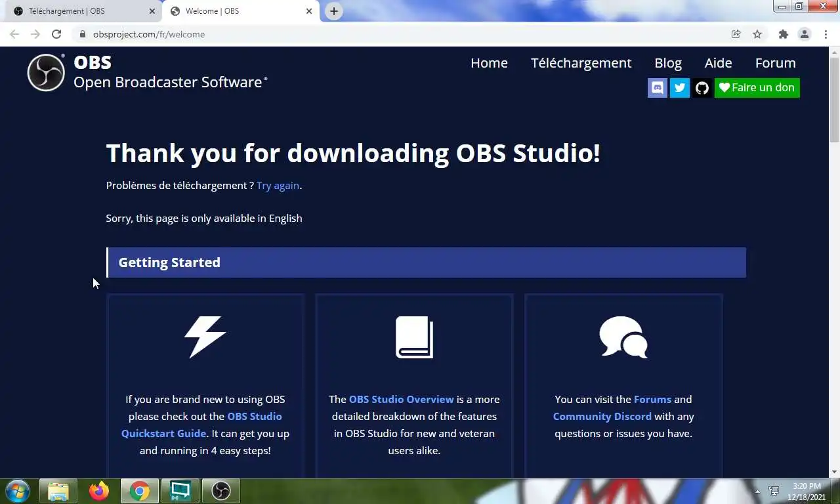Click the monitor app icon in taskbar
Screen dimensions: 840x504
click(180, 491)
